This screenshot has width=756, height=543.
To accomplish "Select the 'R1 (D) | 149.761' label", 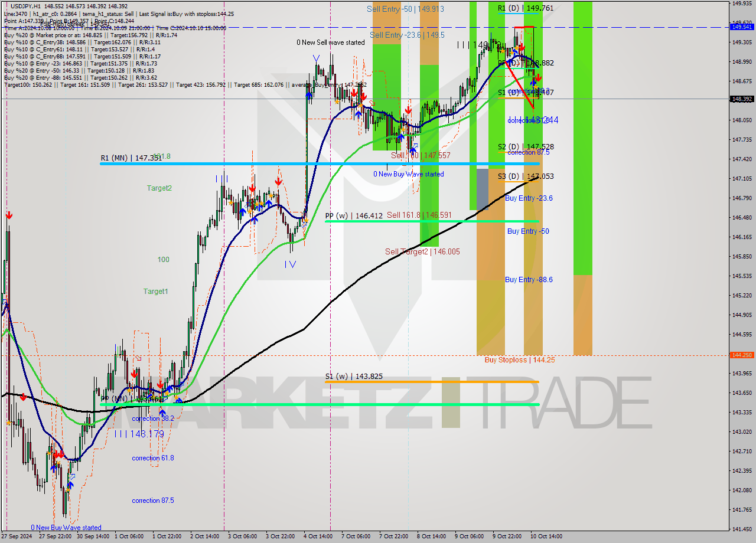I will pos(525,8).
